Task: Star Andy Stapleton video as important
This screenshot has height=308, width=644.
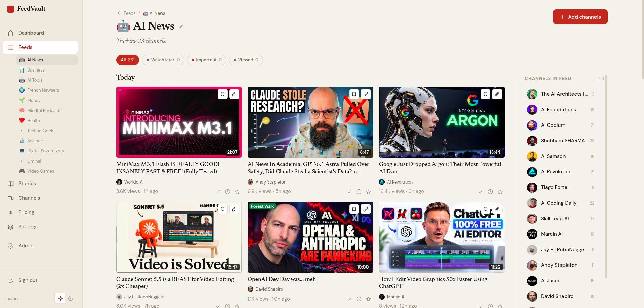Action: [369, 192]
